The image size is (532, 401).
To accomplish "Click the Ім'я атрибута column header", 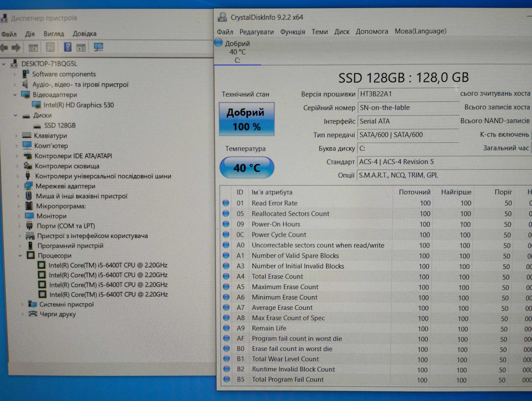I will click(x=272, y=192).
